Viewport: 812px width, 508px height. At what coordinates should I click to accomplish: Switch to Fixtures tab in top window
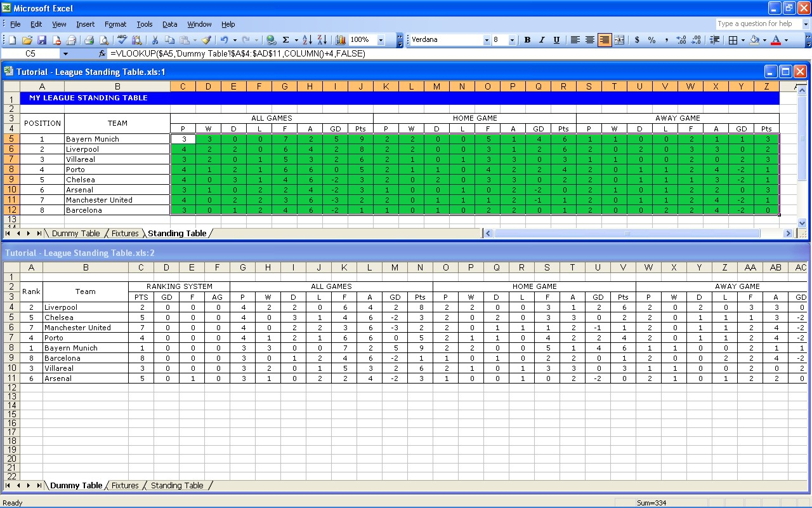point(125,234)
